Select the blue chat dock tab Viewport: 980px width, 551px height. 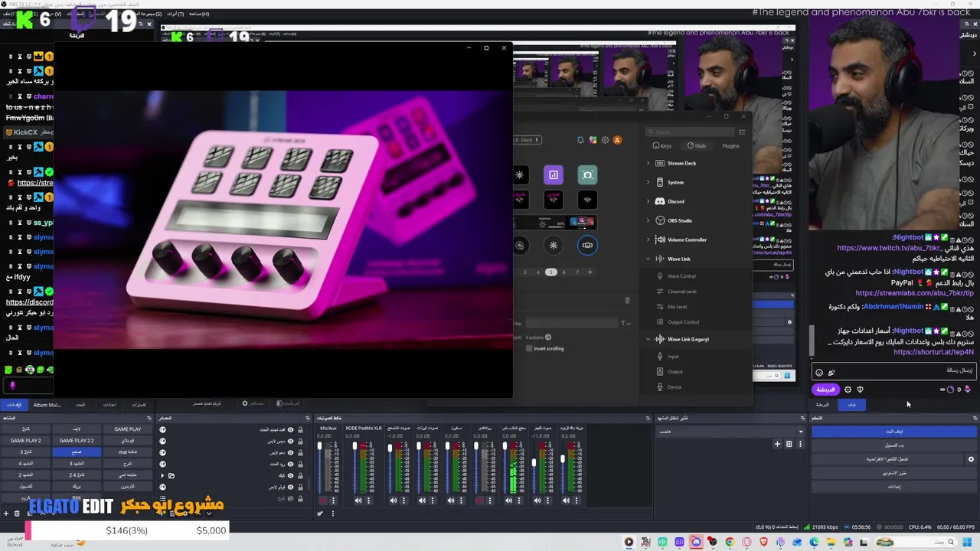coord(852,405)
